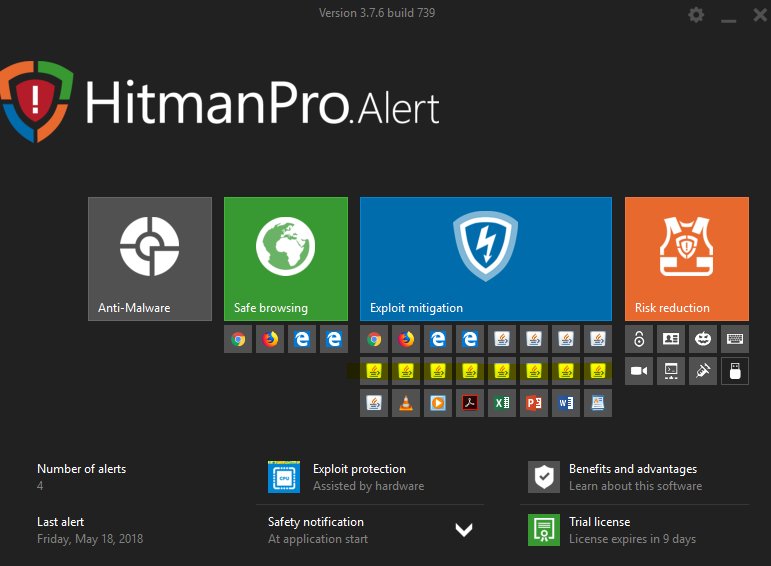Click 'Number of alerts' label
771x566 pixels.
[82, 469]
